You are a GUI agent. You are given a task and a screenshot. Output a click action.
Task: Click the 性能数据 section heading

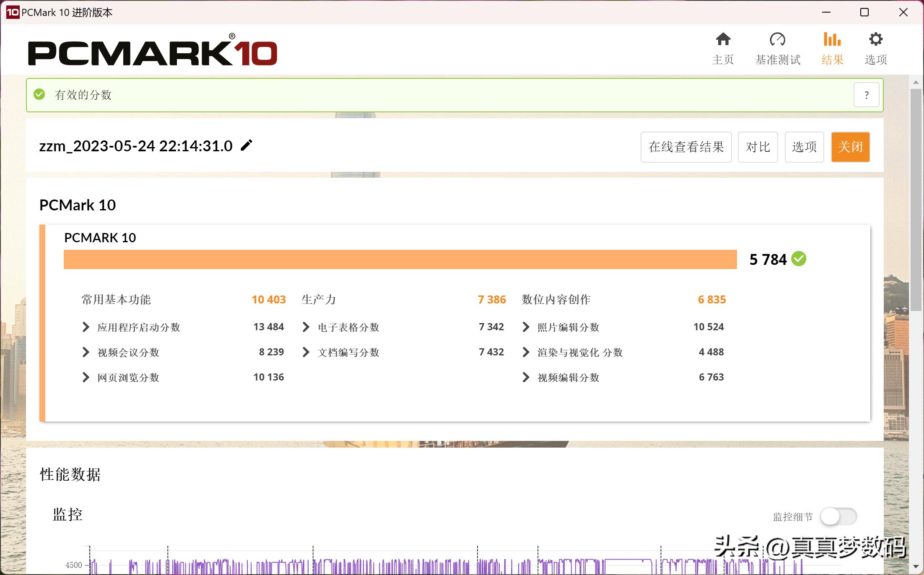pyautogui.click(x=70, y=474)
